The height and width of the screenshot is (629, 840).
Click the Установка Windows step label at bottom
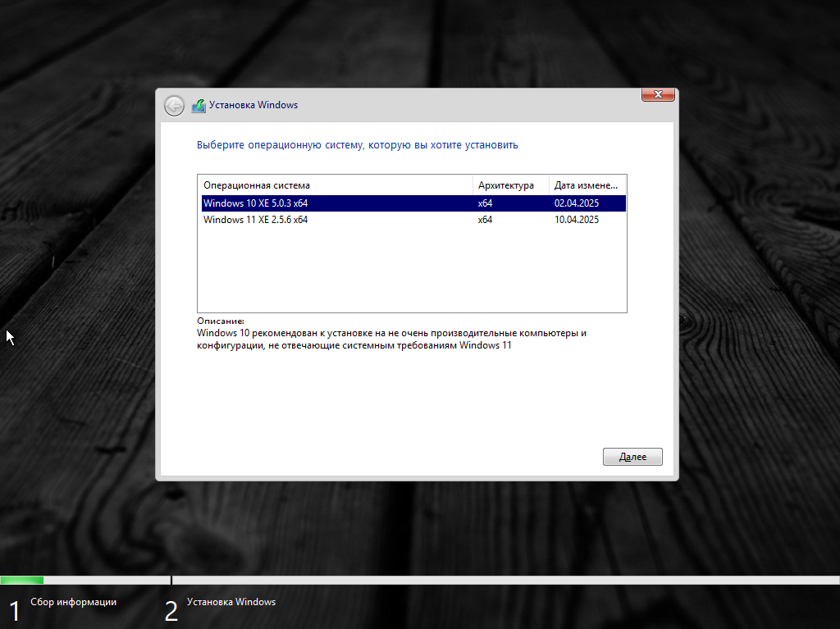[231, 602]
